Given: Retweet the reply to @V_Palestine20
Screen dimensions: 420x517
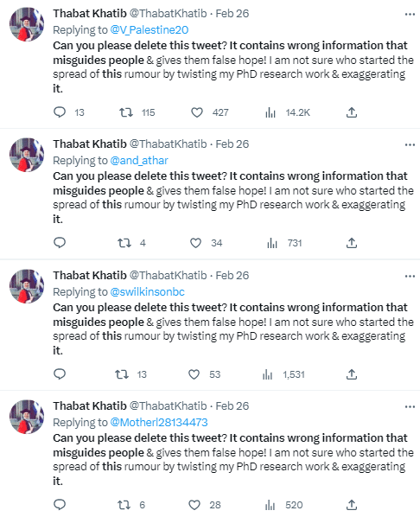Looking at the screenshot, I should coord(126,112).
